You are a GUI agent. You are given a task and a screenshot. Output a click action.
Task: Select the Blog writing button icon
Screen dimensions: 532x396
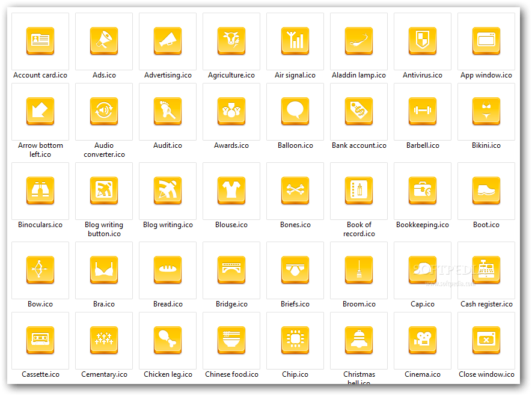point(103,190)
